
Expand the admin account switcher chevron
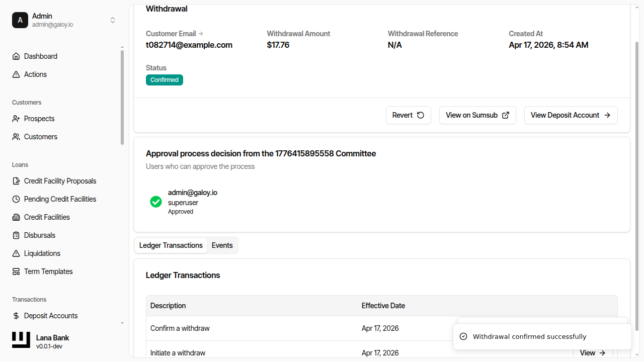point(113,20)
